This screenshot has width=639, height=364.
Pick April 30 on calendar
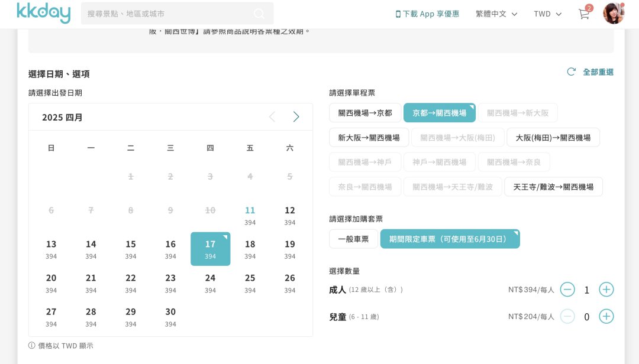tap(170, 317)
